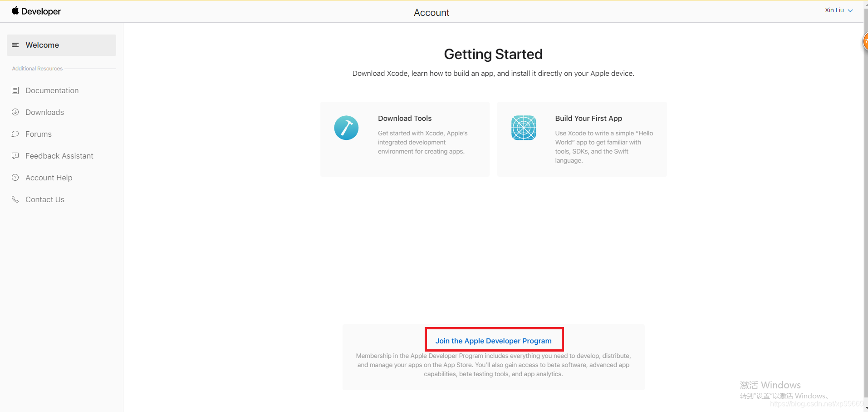868x412 pixels.
Task: Open Feedback Assistant from the sidebar
Action: [59, 156]
